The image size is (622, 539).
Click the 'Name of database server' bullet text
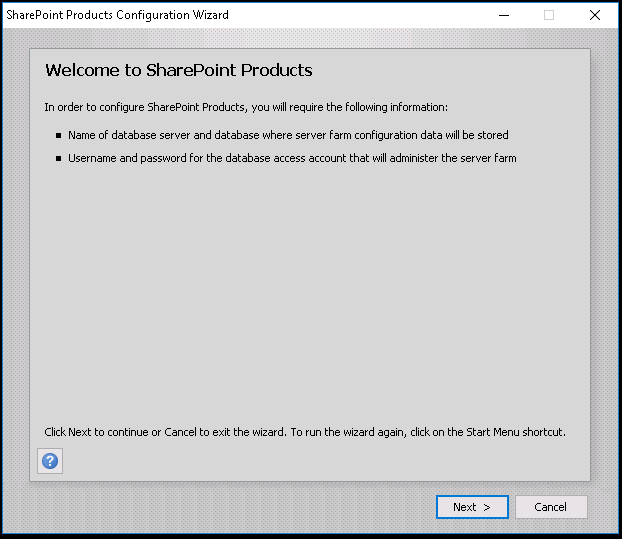pos(288,135)
